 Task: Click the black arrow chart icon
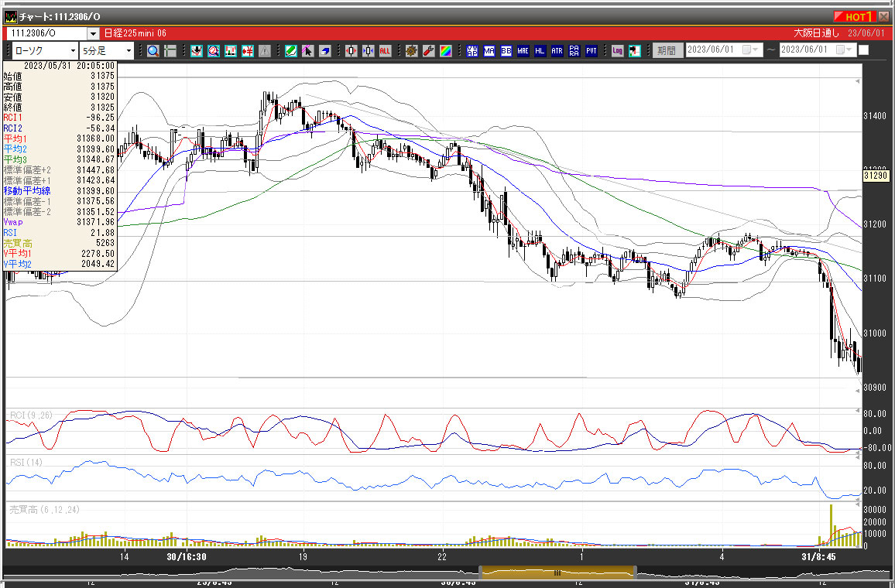click(634, 51)
